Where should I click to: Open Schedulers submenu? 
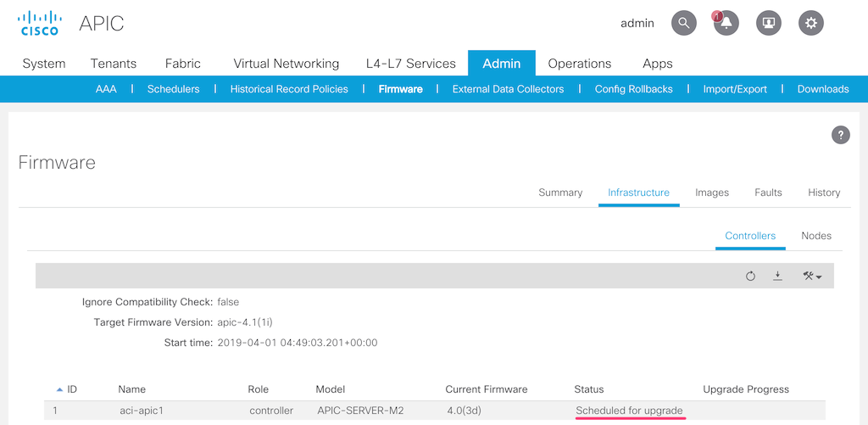click(x=173, y=89)
